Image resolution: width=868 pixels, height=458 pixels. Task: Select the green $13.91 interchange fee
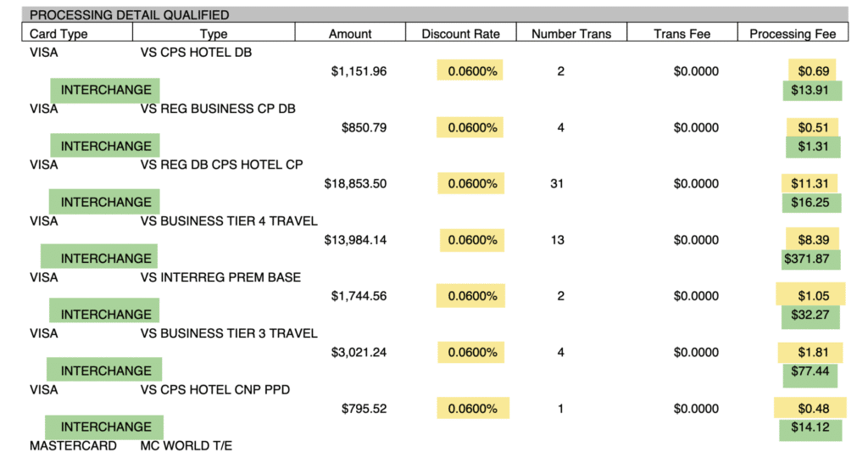tap(811, 90)
